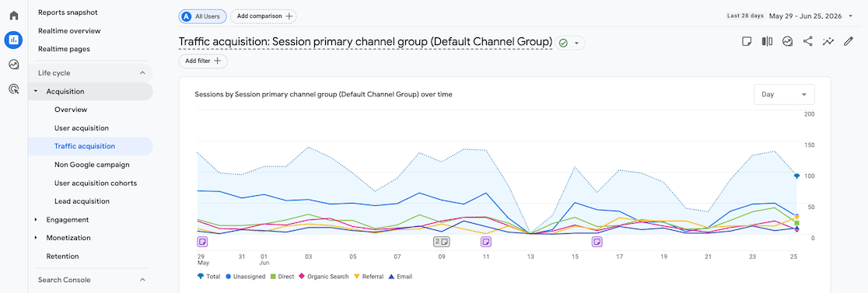Expand the Monetization tree arrow
This screenshot has width=868, height=293.
coord(36,238)
